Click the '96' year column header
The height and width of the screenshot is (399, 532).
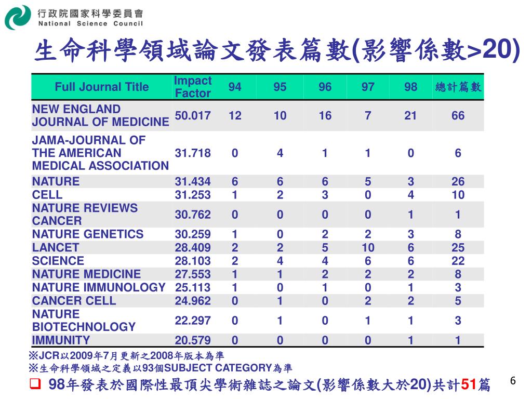click(x=325, y=87)
